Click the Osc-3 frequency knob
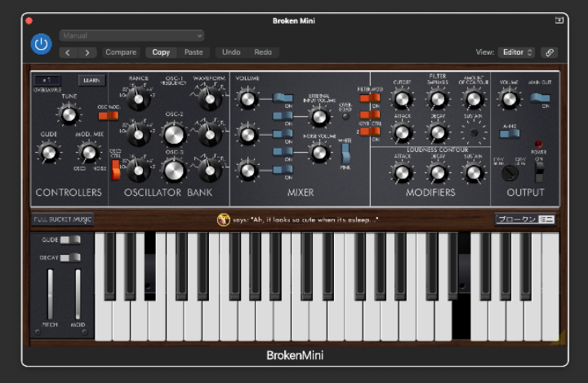 coord(175,171)
